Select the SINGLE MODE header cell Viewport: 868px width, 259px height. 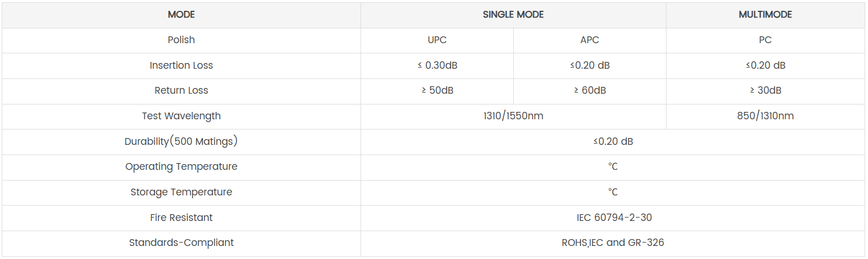pos(513,15)
